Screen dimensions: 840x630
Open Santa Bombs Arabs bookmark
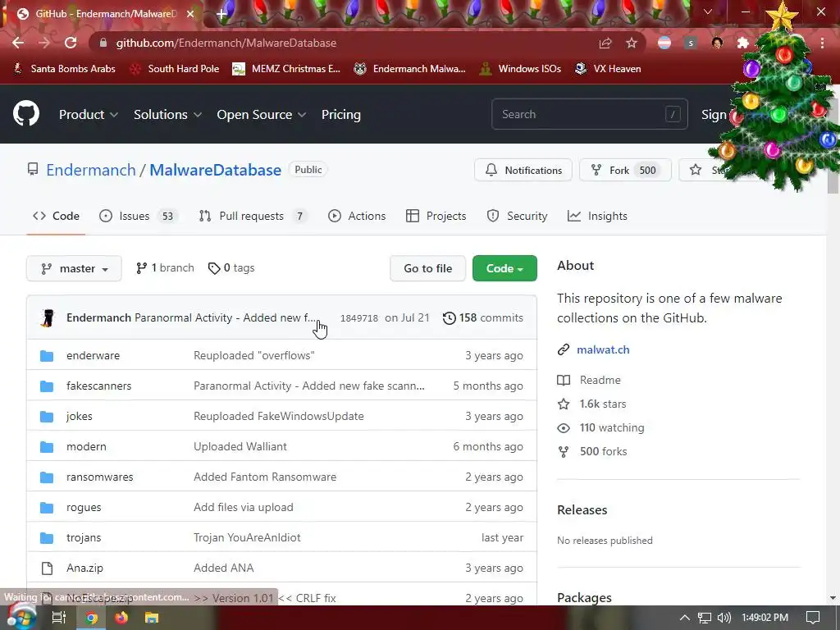(64, 69)
